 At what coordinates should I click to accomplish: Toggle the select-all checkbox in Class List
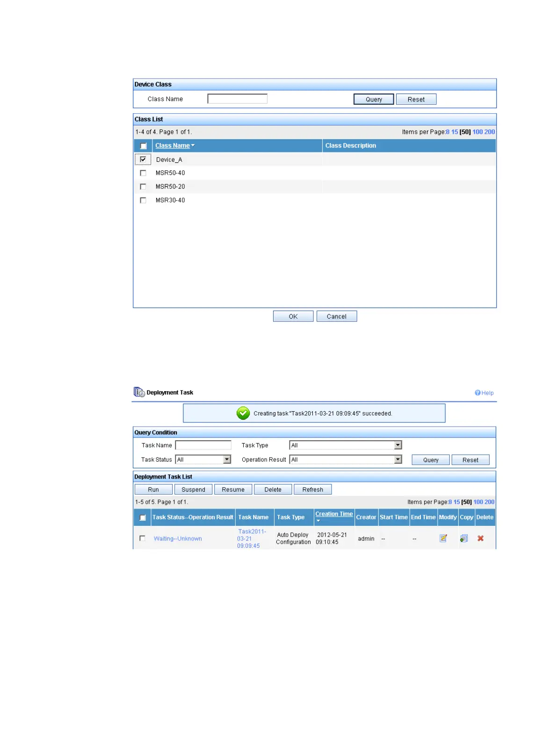point(144,146)
